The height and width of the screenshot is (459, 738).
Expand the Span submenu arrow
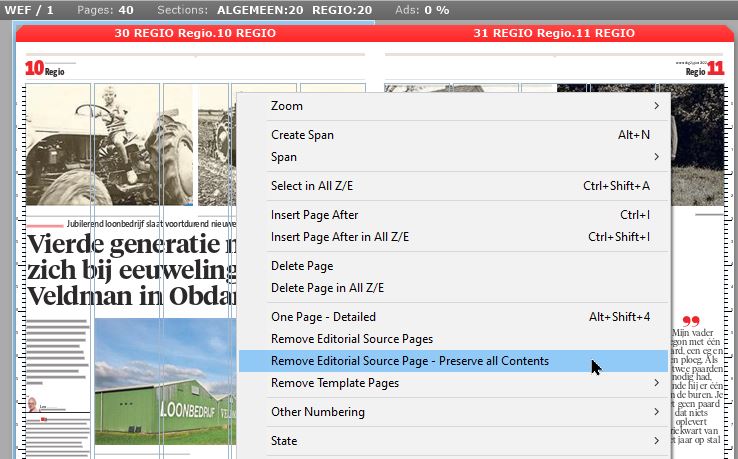(656, 157)
